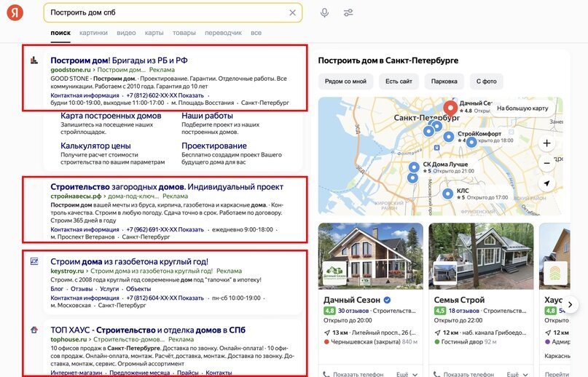The height and width of the screenshot is (377, 588).
Task: Open Карта построенных домов sitelink
Action: pyautogui.click(x=111, y=116)
